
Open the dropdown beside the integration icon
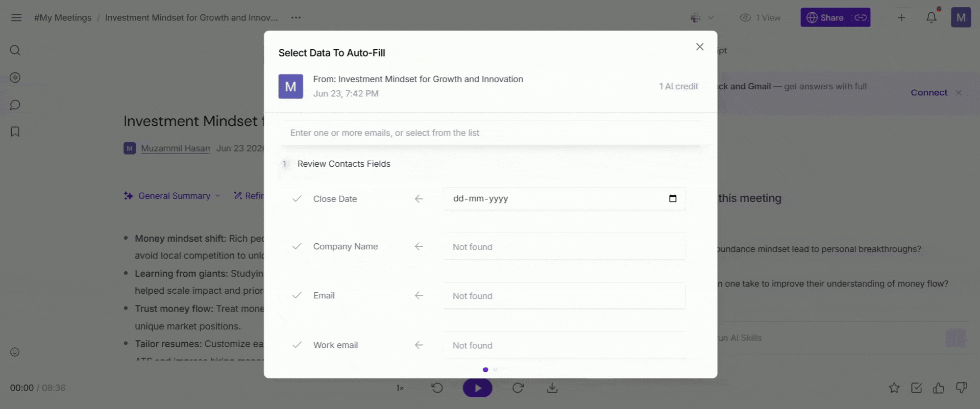(710, 17)
